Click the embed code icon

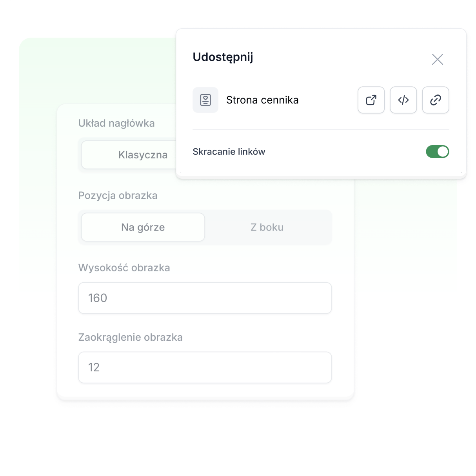coord(403,100)
